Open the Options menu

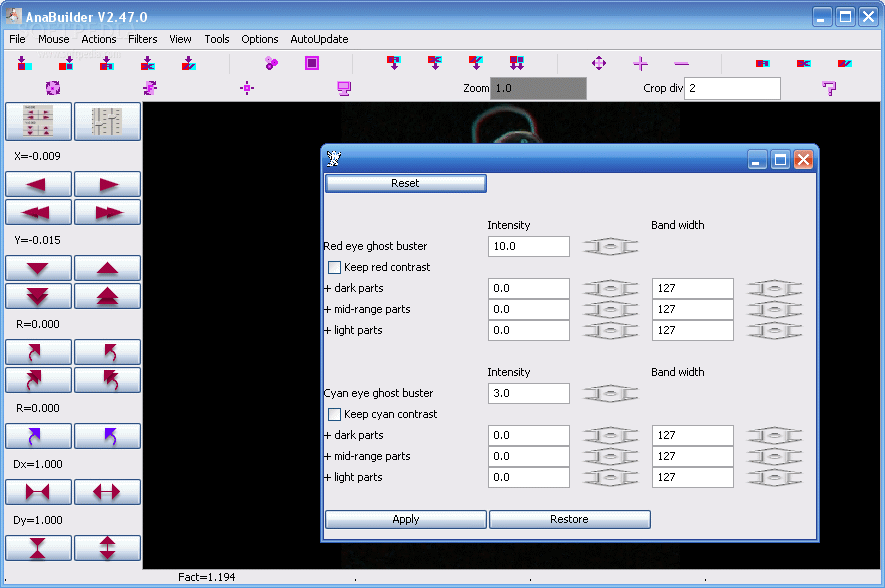(x=260, y=39)
